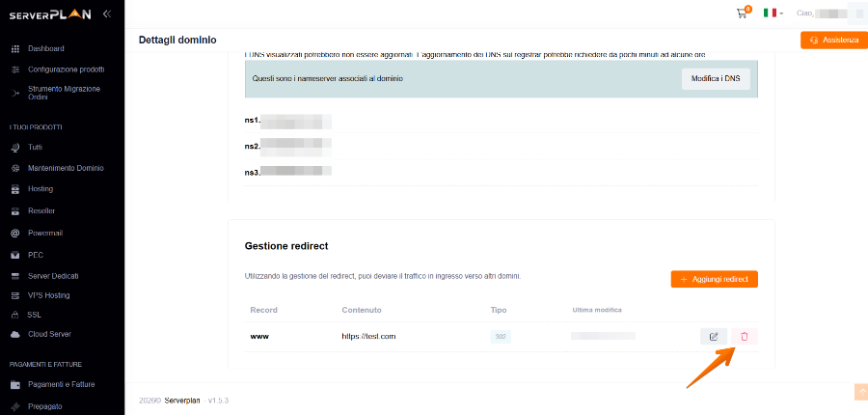Go to Mantenimento Dominio
This screenshot has width=868, height=415.
[66, 168]
